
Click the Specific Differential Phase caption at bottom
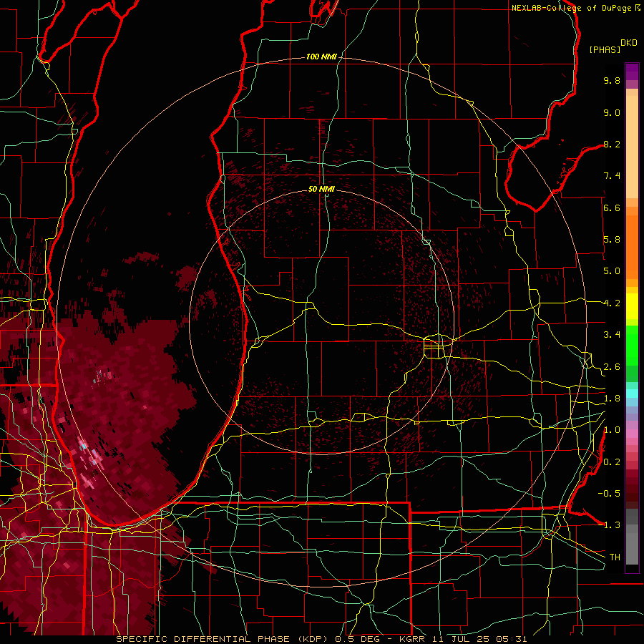pos(321,639)
